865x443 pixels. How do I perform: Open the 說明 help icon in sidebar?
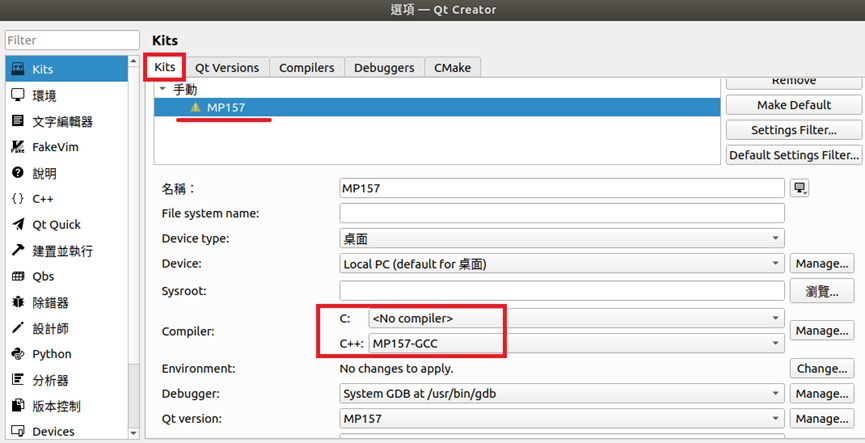click(x=18, y=173)
